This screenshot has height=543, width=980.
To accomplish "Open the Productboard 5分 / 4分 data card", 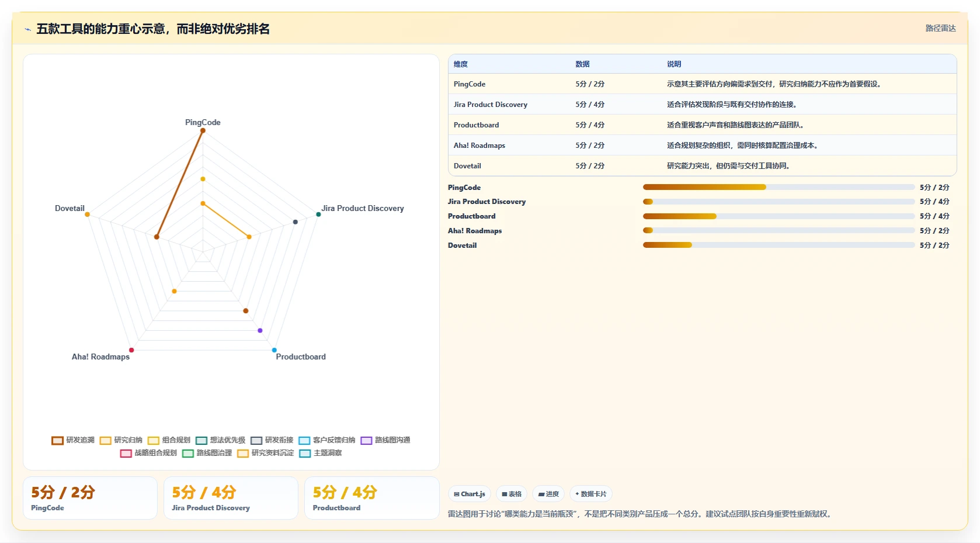I will point(371,498).
